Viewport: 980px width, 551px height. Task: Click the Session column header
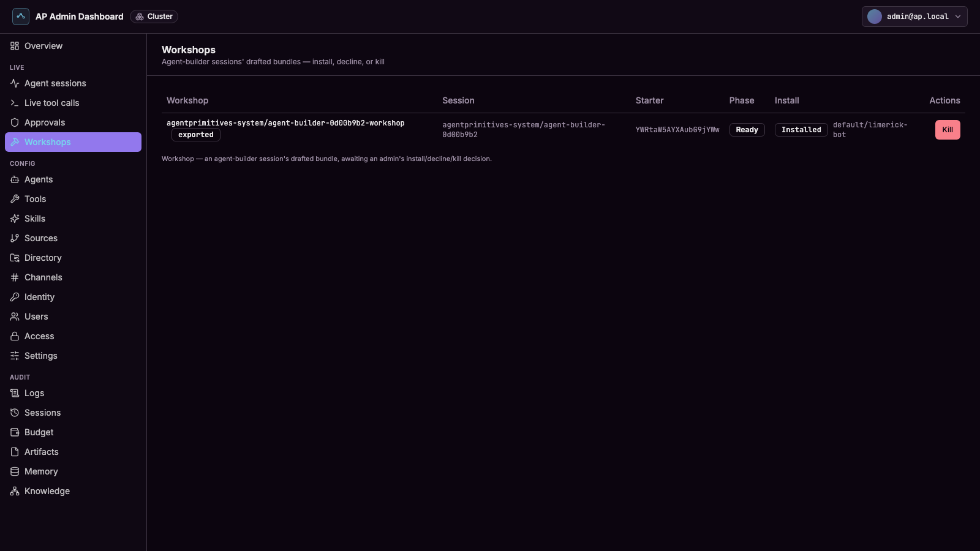point(458,100)
